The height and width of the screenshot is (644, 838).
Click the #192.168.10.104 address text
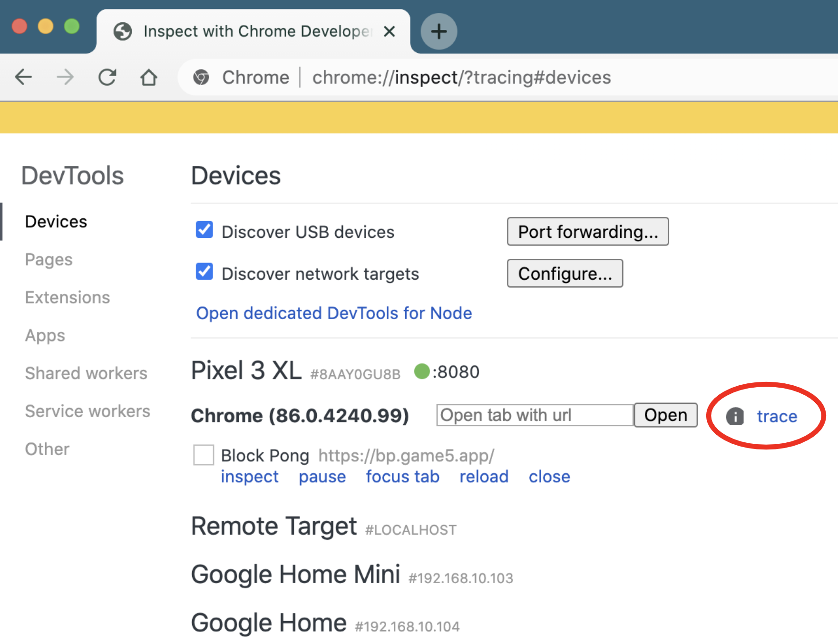407,626
